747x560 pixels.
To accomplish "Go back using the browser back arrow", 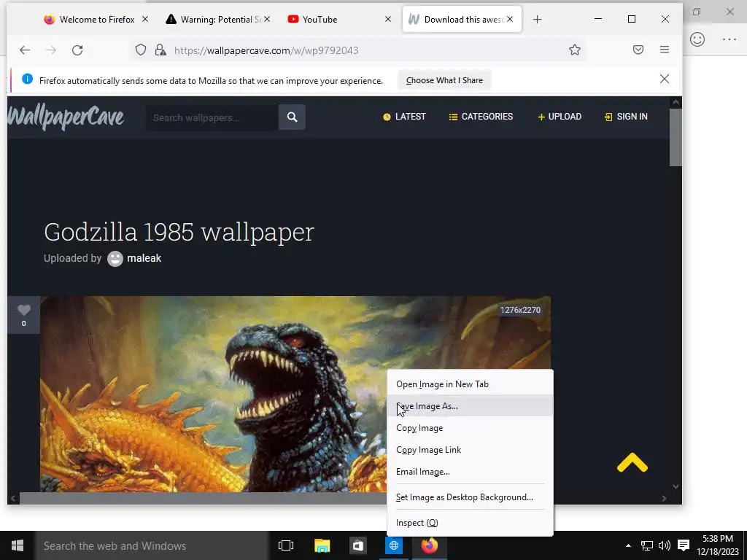I will pyautogui.click(x=25, y=50).
